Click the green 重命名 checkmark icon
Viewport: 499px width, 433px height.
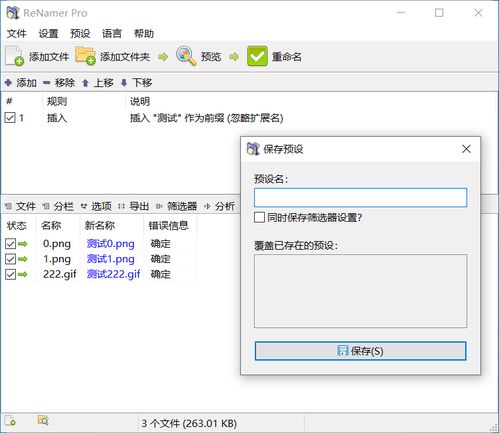pos(257,56)
